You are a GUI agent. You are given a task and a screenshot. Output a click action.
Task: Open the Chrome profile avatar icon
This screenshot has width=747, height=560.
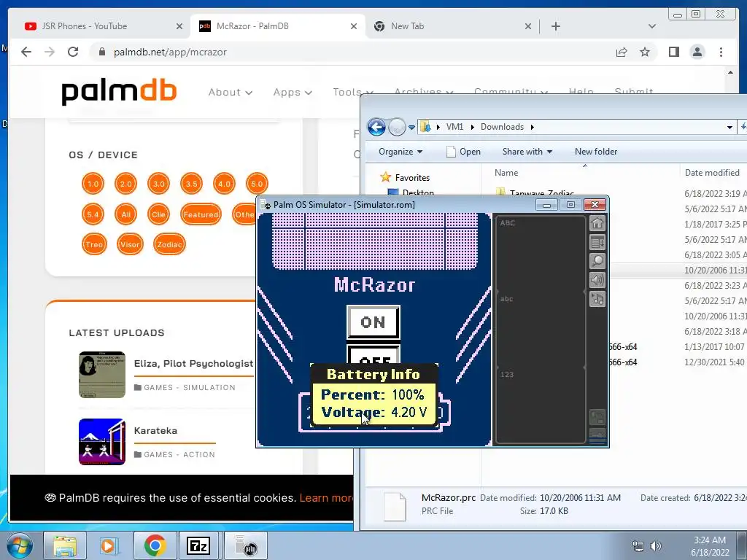(x=697, y=52)
